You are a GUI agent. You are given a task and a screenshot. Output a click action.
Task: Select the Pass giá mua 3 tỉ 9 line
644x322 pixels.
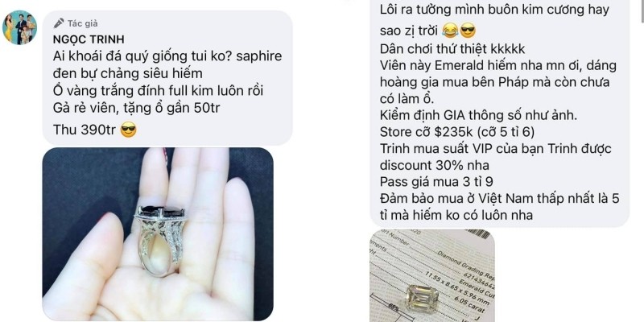coord(436,182)
